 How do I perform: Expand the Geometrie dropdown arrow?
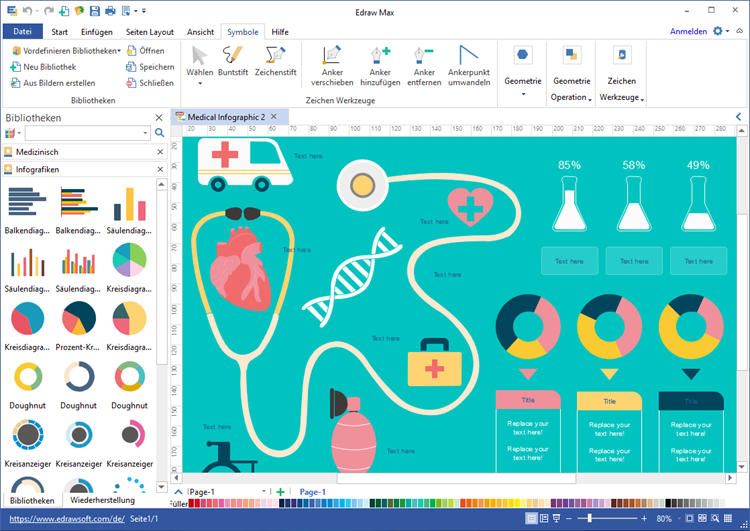point(523,94)
